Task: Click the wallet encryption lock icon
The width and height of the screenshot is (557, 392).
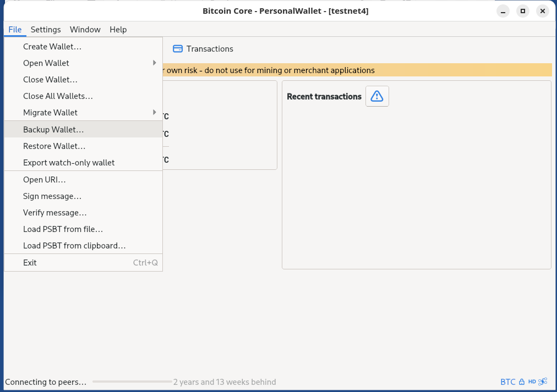Action: pyautogui.click(x=522, y=382)
